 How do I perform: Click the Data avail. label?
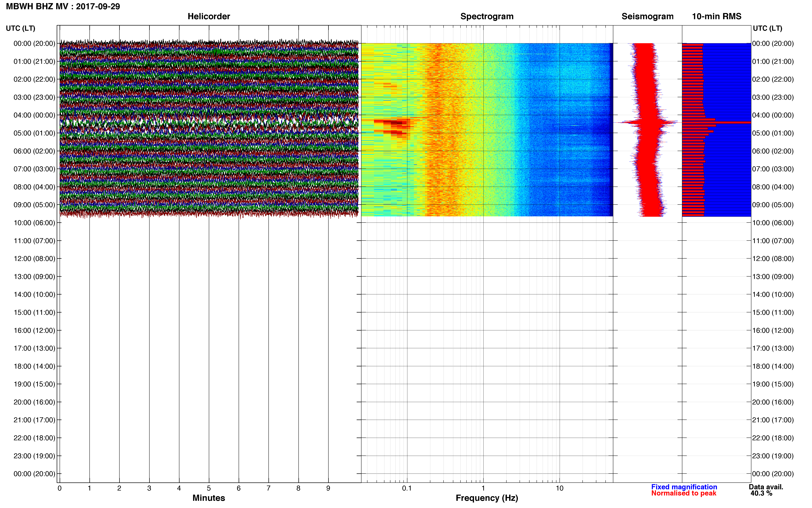(x=766, y=487)
